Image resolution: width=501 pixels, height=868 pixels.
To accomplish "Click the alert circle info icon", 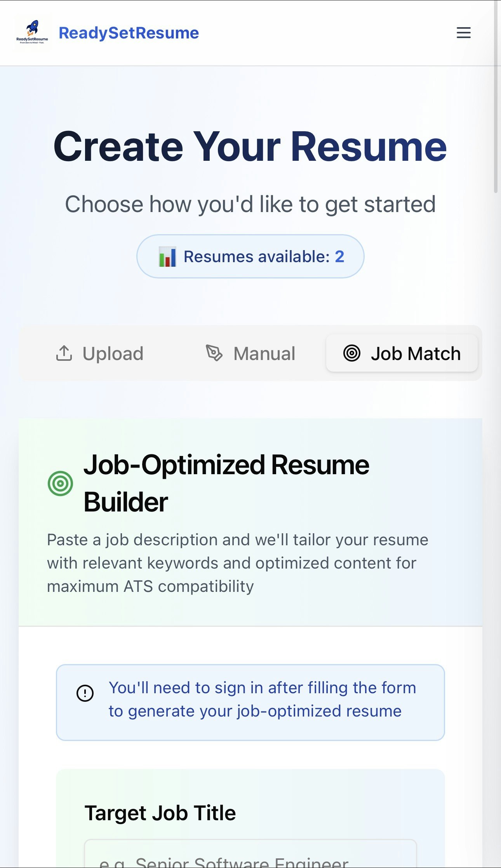I will point(85,693).
